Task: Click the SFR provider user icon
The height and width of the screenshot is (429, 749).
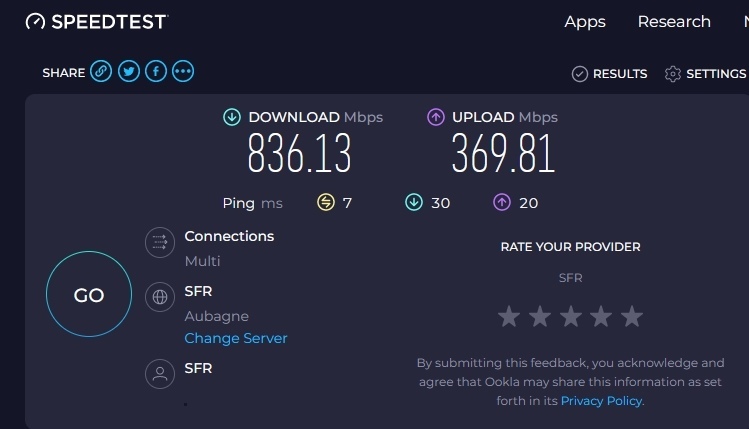Action: point(159,374)
